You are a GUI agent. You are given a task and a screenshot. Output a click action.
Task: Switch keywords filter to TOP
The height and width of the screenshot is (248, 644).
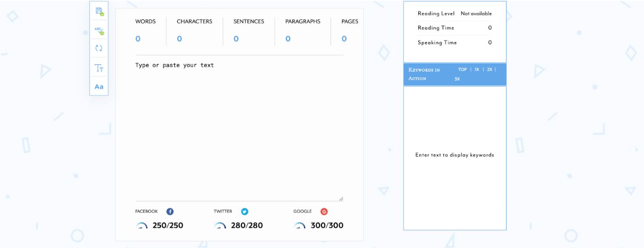[462, 69]
